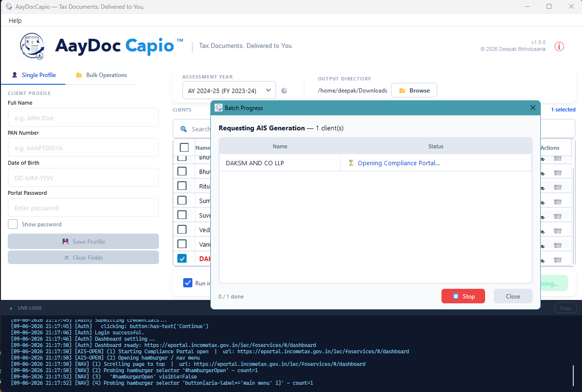Image resolution: width=582 pixels, height=392 pixels.
Task: Click the magnifier icon in client search
Action: [184, 129]
